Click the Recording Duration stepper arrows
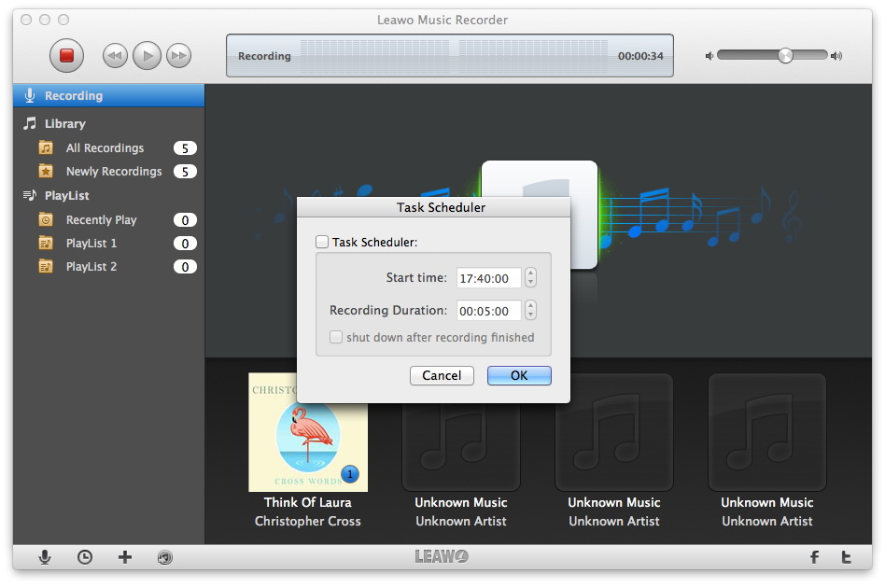Image resolution: width=885 pixels, height=588 pixels. click(530, 311)
